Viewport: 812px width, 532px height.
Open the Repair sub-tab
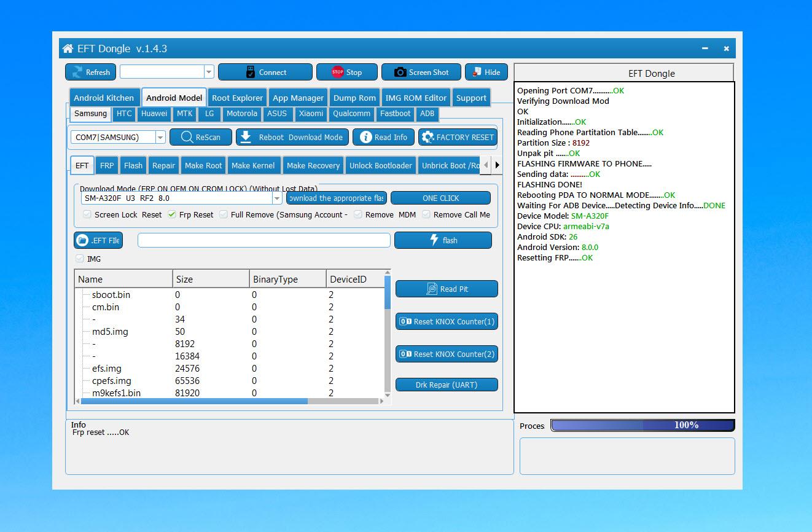click(163, 165)
